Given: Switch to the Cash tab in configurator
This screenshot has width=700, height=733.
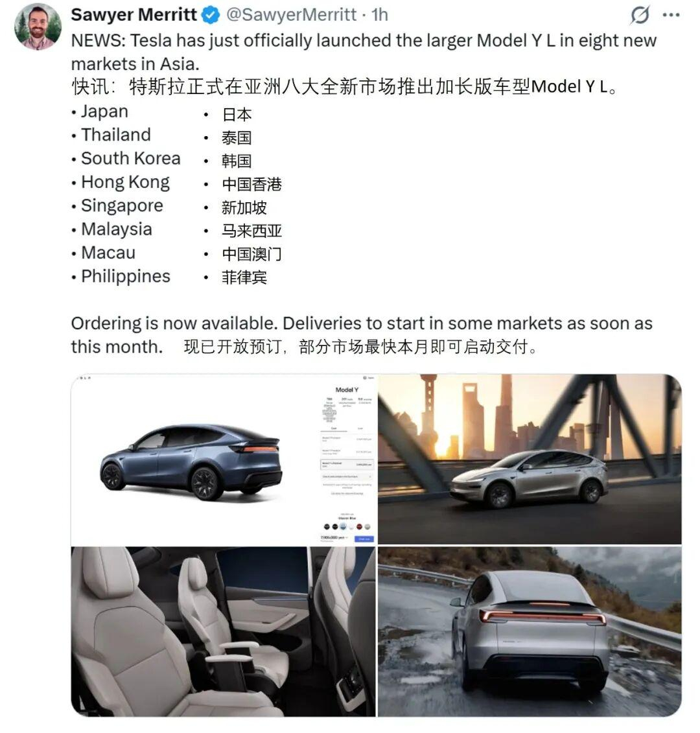Looking at the screenshot, I should [x=334, y=428].
